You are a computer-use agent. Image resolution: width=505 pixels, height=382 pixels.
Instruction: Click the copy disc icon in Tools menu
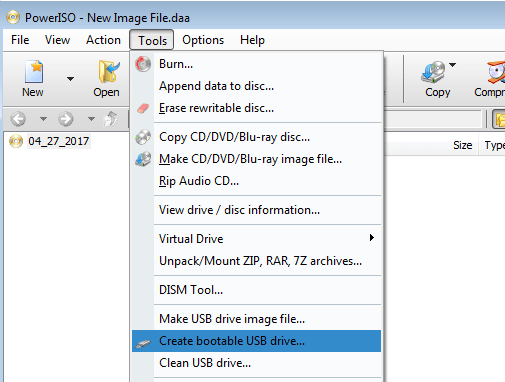143,137
